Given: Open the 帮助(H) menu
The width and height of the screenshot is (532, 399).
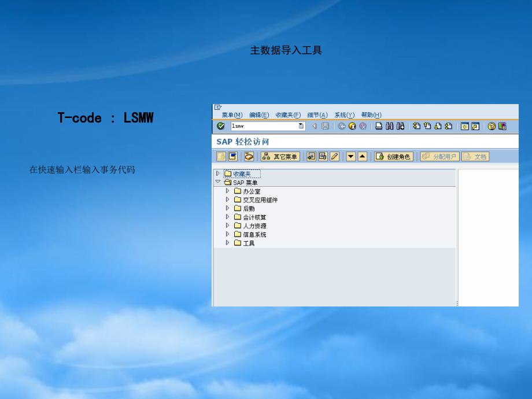Looking at the screenshot, I should click(x=371, y=115).
